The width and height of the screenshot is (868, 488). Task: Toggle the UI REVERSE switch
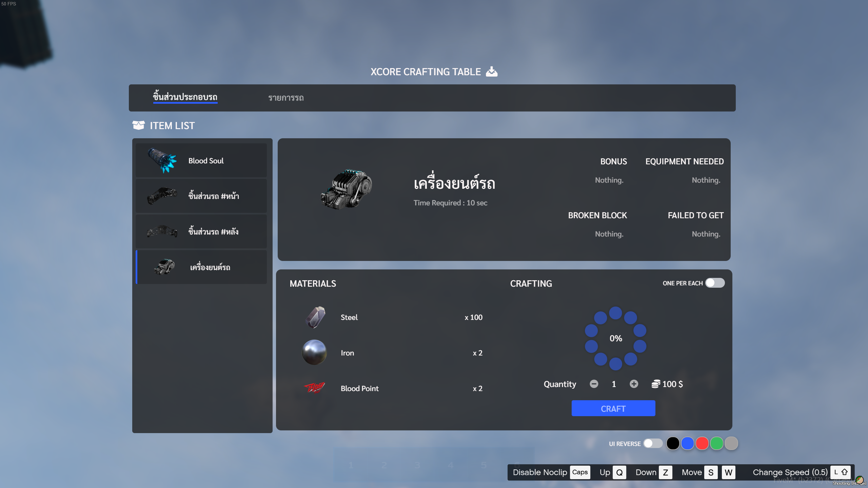tap(653, 443)
